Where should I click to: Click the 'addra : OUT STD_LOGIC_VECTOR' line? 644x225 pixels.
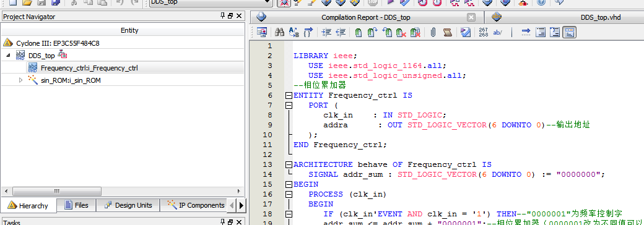[457, 125]
